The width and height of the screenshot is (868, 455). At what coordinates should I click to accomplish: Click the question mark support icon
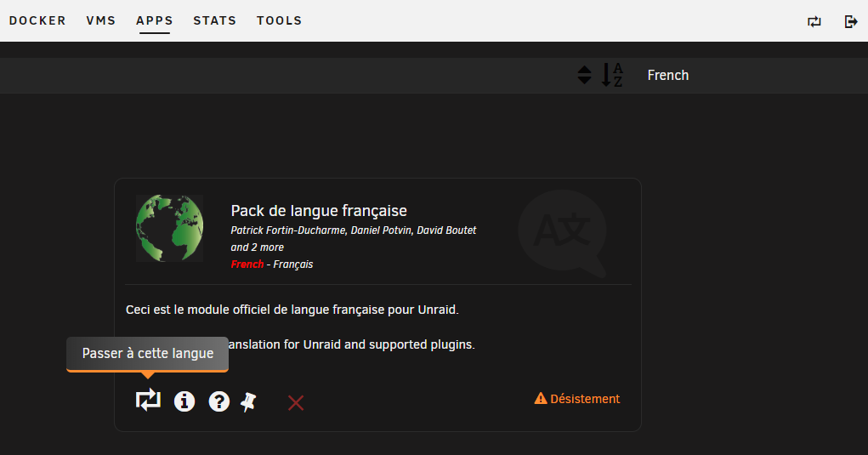click(219, 401)
